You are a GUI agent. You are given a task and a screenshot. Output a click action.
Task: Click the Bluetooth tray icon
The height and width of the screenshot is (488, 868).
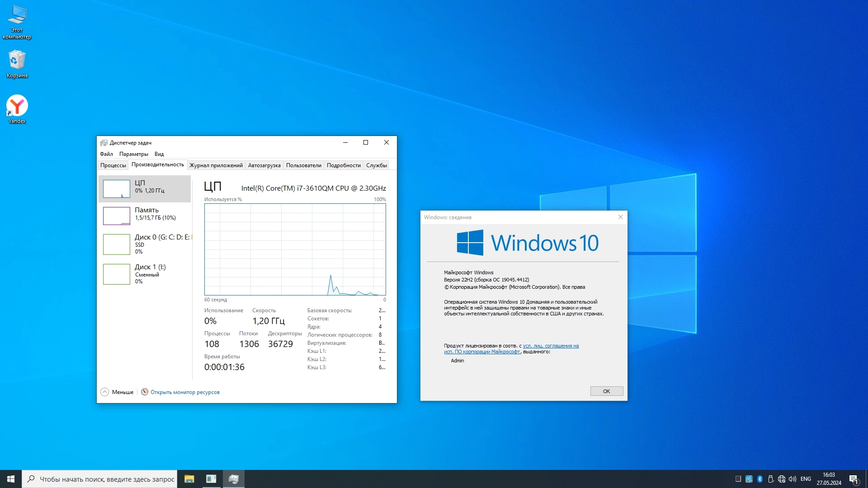[x=760, y=479]
